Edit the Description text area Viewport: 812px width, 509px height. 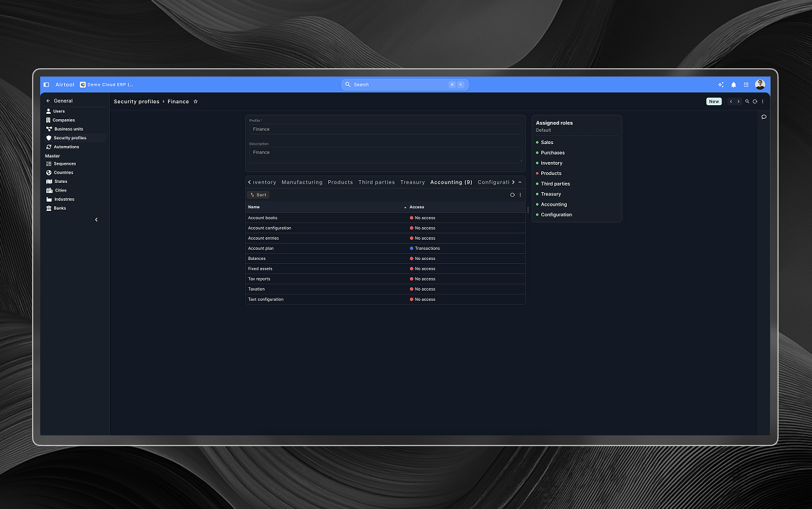coord(385,155)
